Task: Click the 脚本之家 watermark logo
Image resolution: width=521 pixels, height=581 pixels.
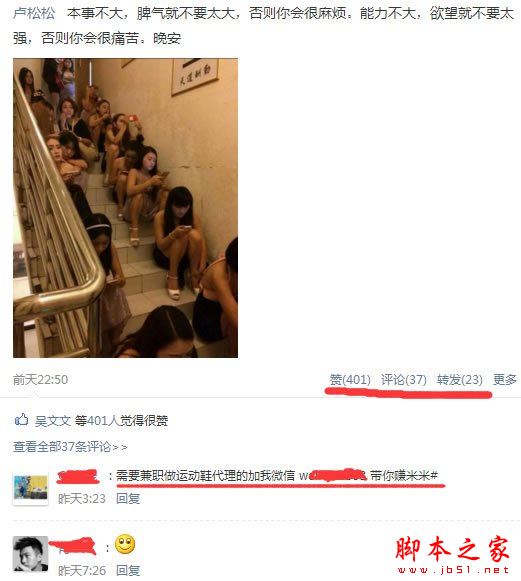Action: coord(452,549)
